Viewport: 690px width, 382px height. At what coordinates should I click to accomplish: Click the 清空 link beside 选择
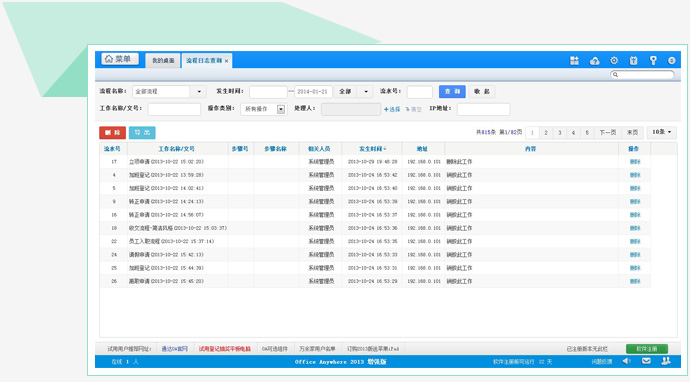(413, 109)
